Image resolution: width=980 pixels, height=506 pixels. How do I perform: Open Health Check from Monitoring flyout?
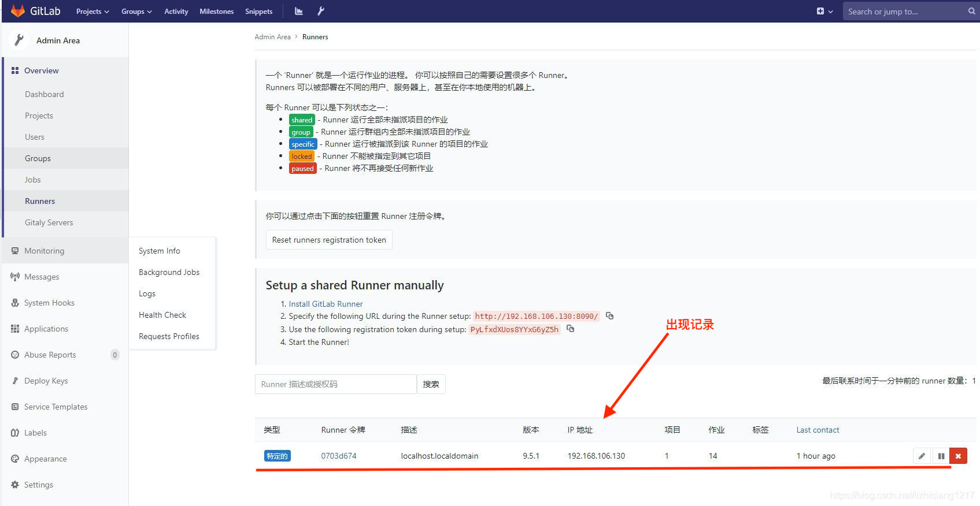tap(162, 315)
